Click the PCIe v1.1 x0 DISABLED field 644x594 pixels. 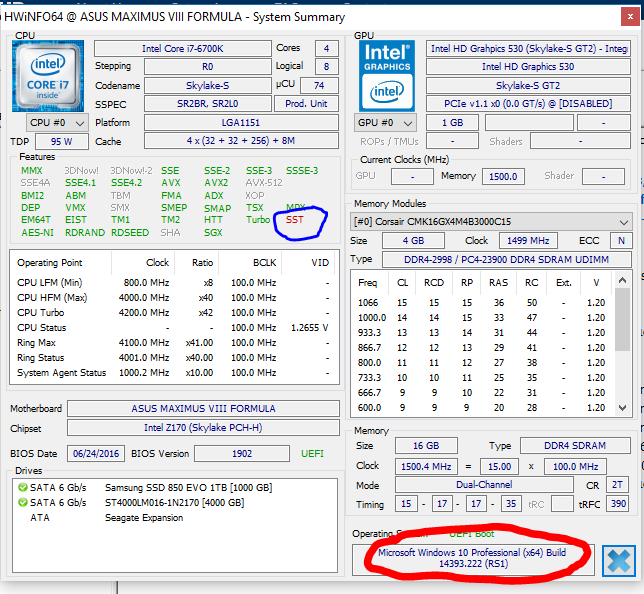pyautogui.click(x=528, y=104)
